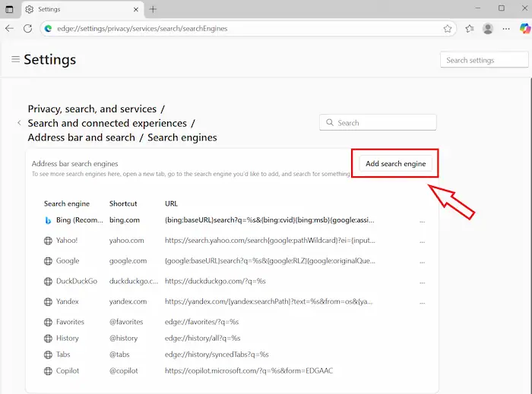This screenshot has width=532, height=394.
Task: Go to Search and connected experiences breadcrumb
Action: [x=107, y=123]
